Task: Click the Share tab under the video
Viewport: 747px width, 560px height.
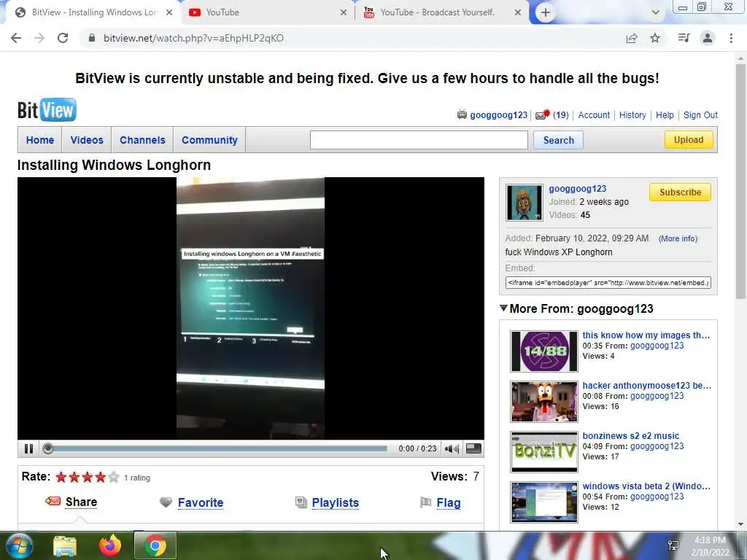Action: tap(81, 502)
